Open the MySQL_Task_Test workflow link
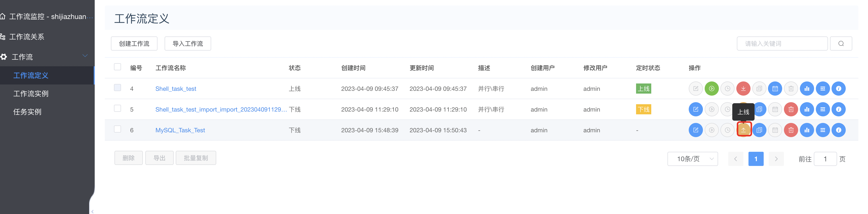This screenshot has height=214, width=868. tap(180, 130)
